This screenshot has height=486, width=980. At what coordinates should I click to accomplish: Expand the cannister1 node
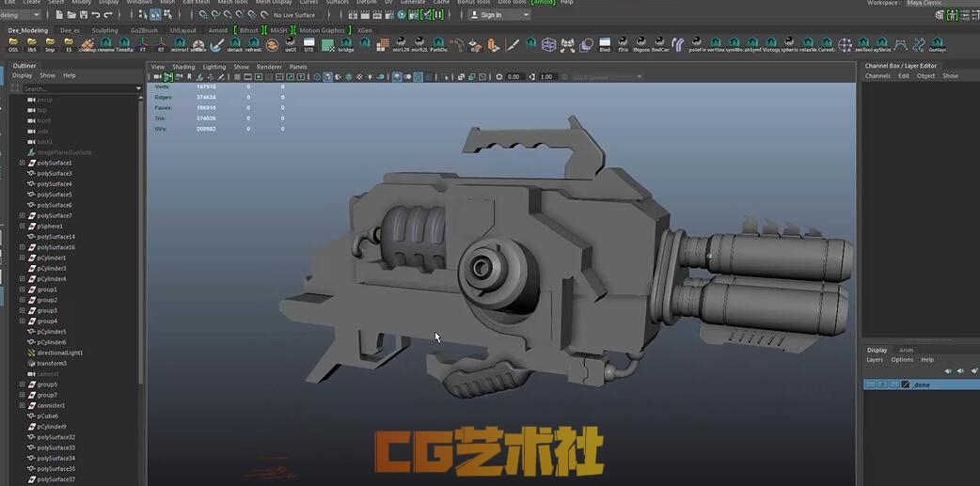(x=22, y=405)
